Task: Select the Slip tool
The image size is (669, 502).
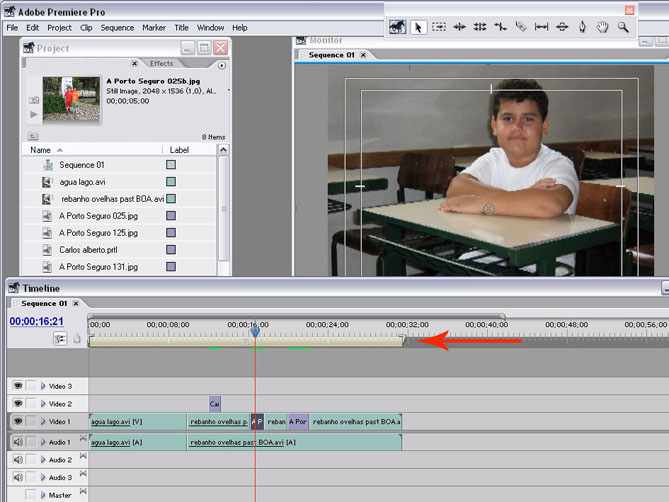Action: (541, 27)
